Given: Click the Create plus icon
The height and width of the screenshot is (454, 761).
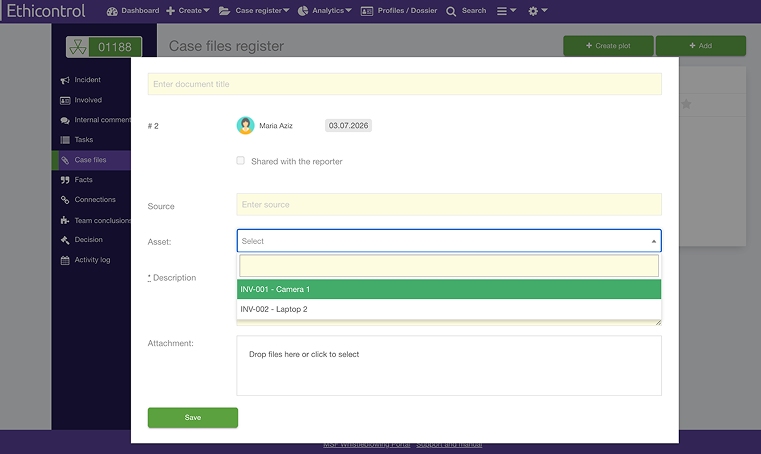Looking at the screenshot, I should point(170,11).
